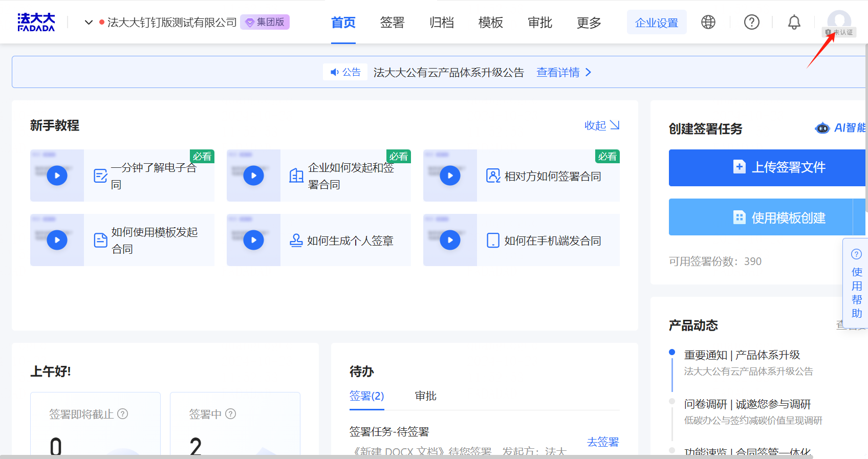Image resolution: width=868 pixels, height=459 pixels.
Task: Open the help question mark icon
Action: 751,22
